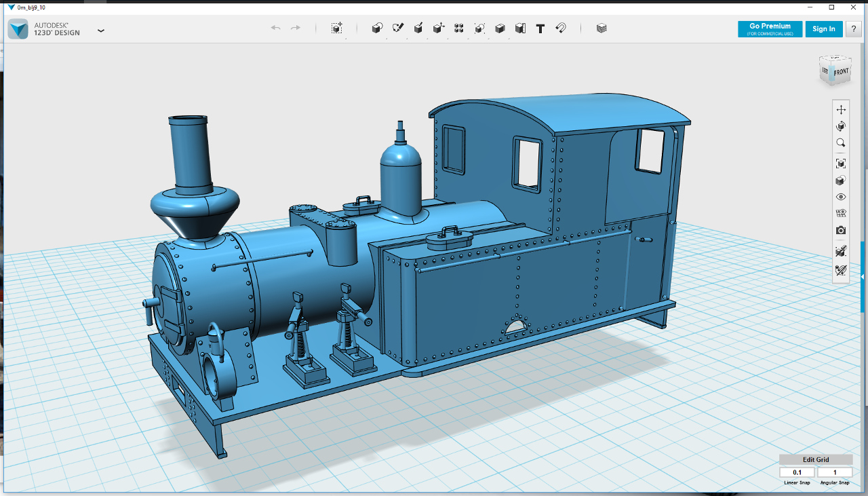Click the Redo arrow in the toolbar

[x=296, y=28]
